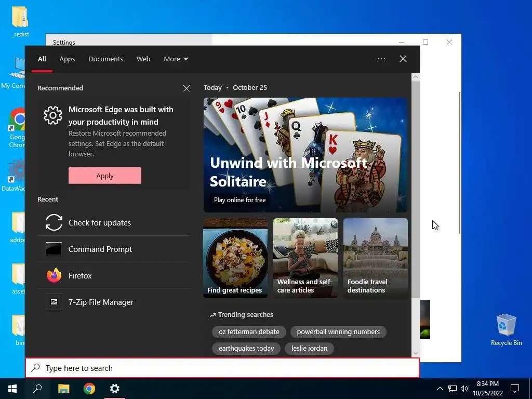Open 7-Zip File Manager from recents
The height and width of the screenshot is (399, 532).
point(114,302)
